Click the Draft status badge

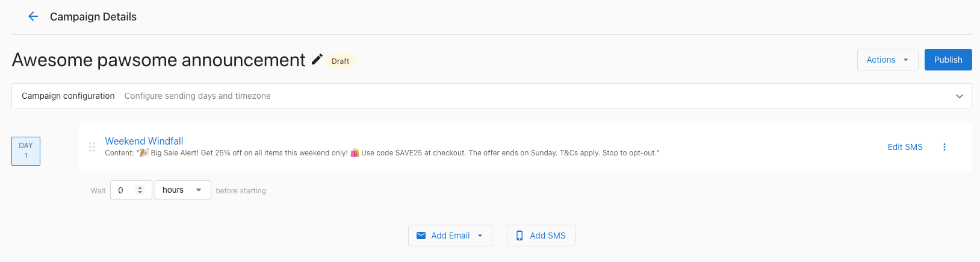tap(340, 61)
